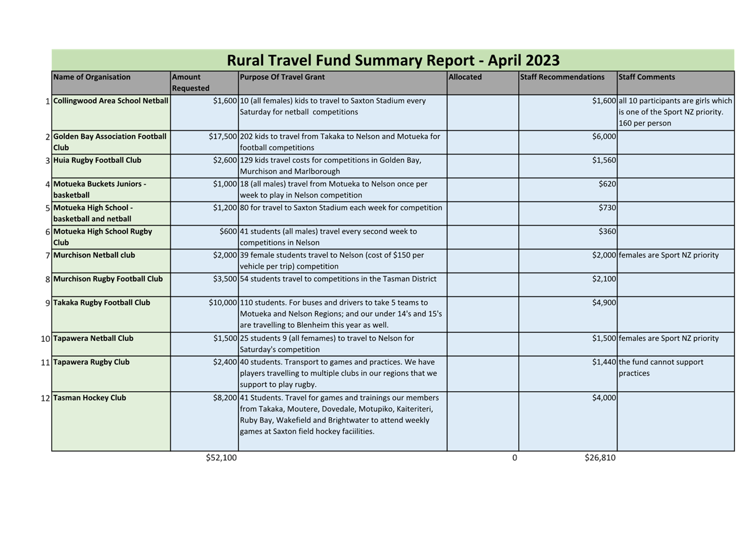
Task: Select the '202 kids to travel from Takaka' purpose
Action: 342,142
